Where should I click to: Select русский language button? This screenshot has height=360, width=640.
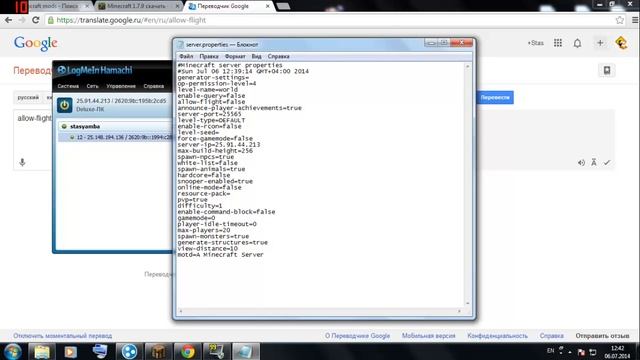[28, 98]
